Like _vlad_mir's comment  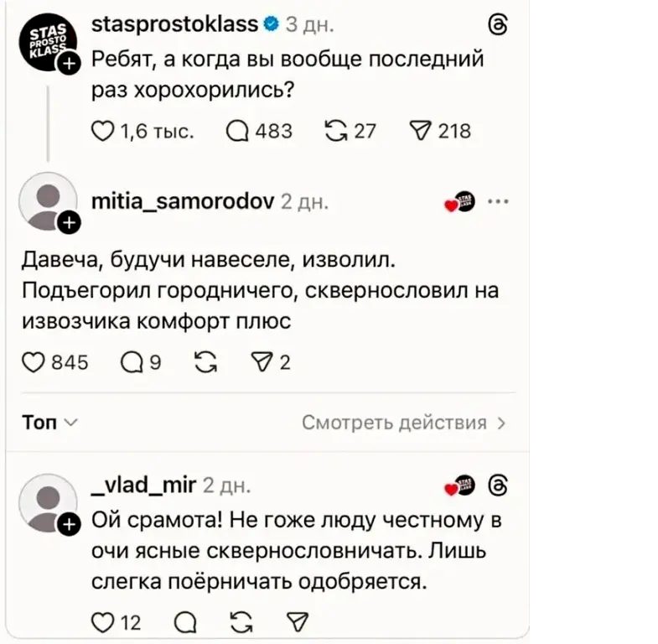pos(102,621)
